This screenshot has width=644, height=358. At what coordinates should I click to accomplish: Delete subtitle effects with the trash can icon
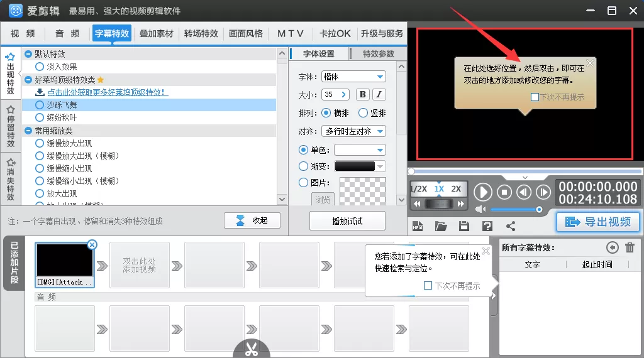(630, 247)
